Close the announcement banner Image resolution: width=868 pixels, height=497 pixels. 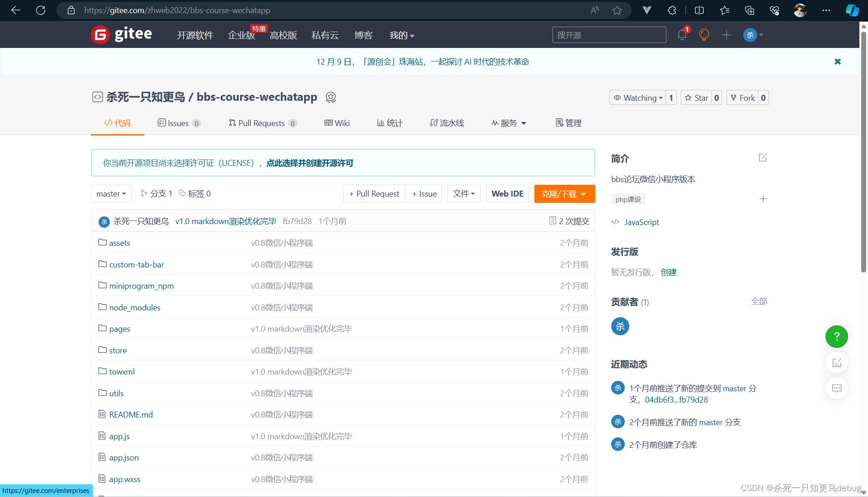click(838, 61)
